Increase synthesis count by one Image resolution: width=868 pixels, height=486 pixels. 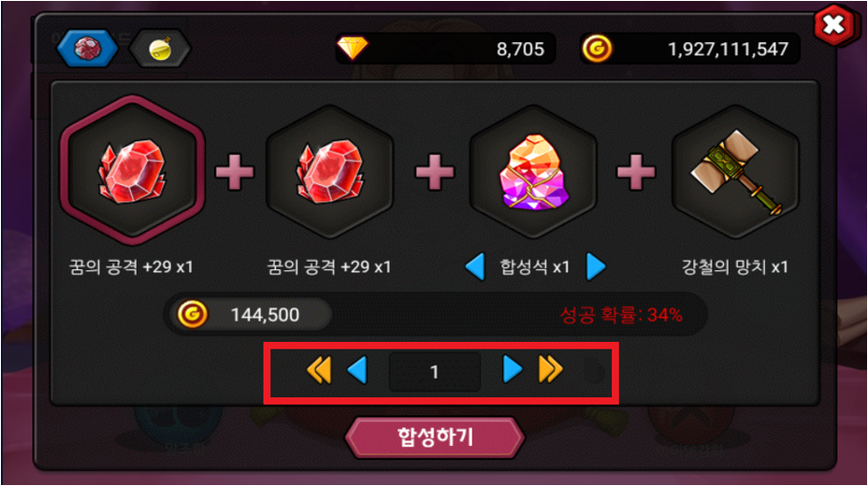point(512,370)
